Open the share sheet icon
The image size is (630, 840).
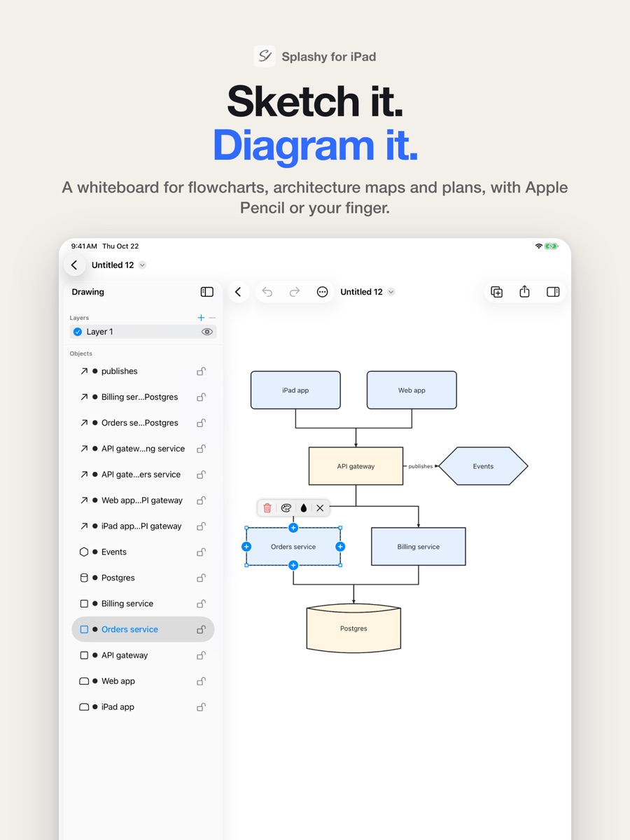(x=525, y=292)
